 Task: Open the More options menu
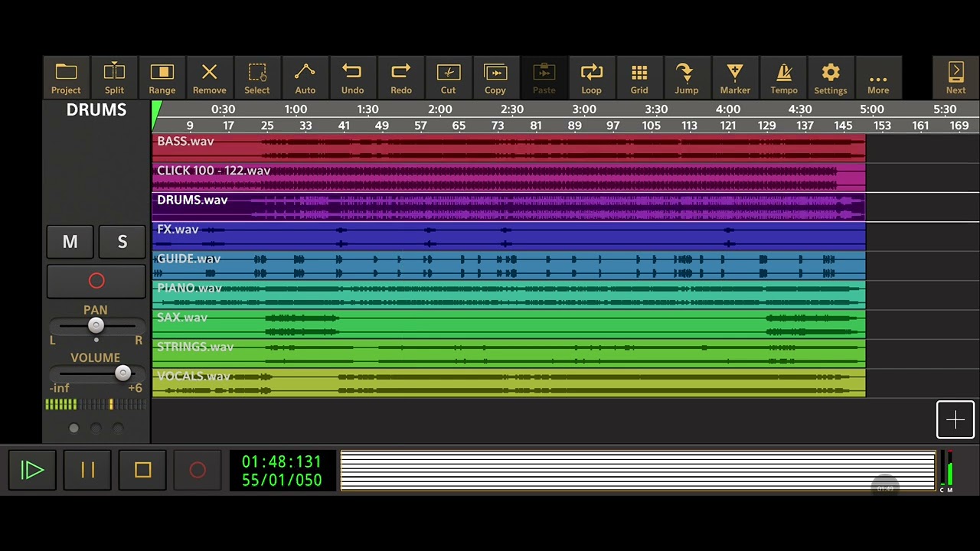click(878, 78)
